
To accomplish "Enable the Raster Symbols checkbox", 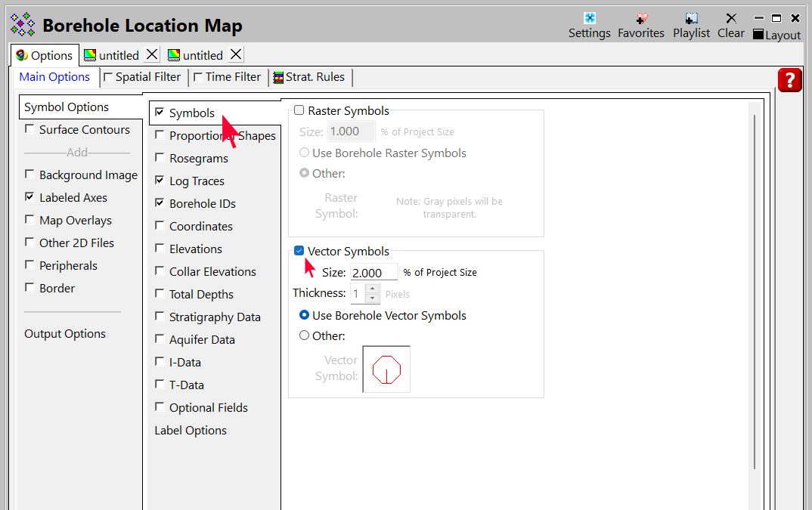I will [299, 110].
